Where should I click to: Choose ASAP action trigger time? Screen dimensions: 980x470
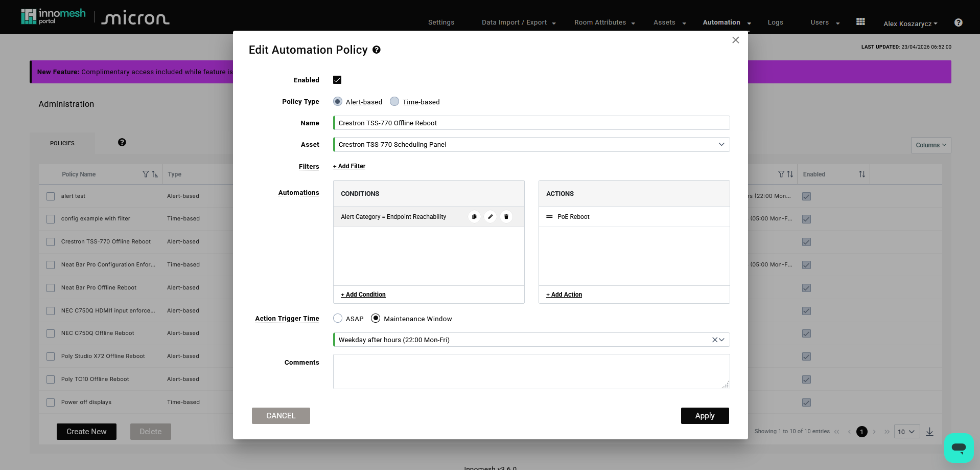coord(338,318)
